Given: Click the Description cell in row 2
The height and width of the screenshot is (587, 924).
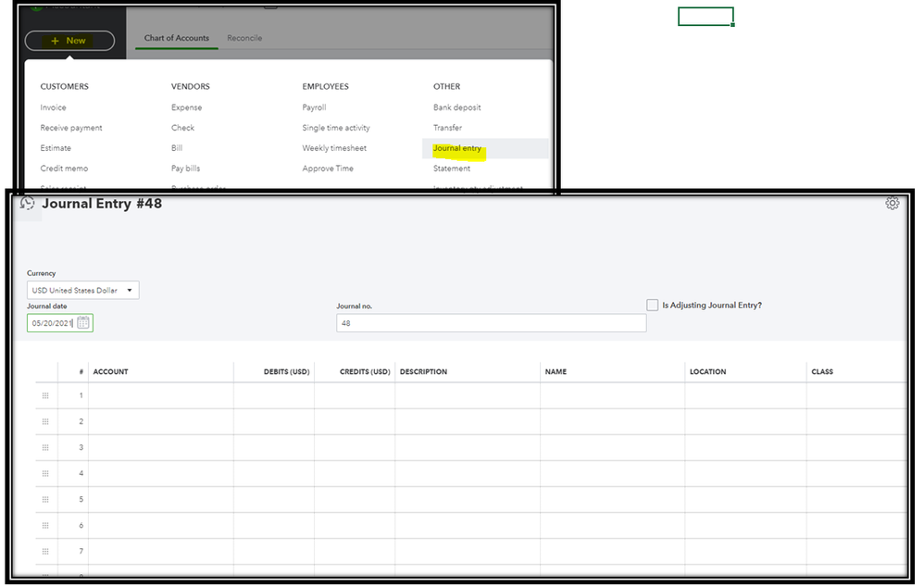Looking at the screenshot, I should tap(468, 421).
